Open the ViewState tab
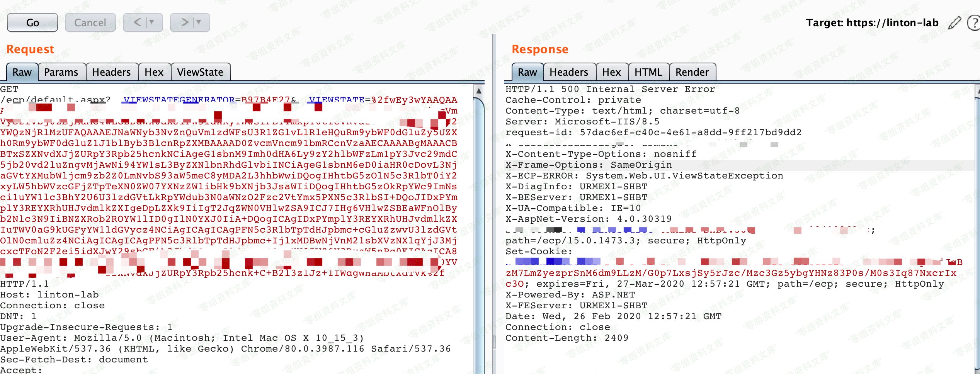980x374 pixels. click(x=200, y=72)
